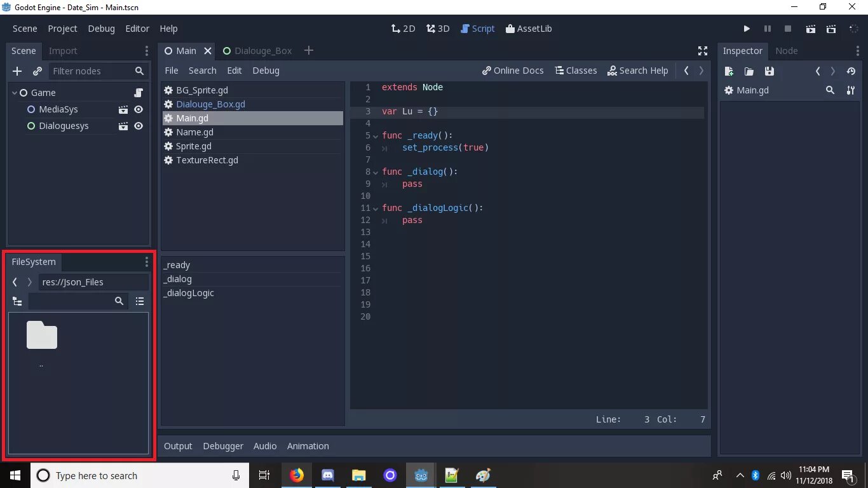Toggle distraction-free mode
The image size is (868, 488).
point(703,51)
